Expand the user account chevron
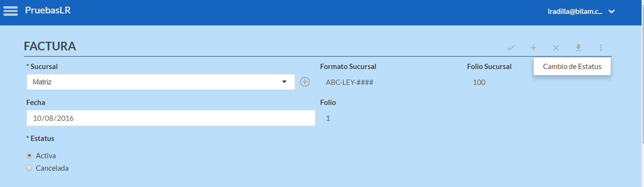Viewport: 644px width, 187px height. click(611, 12)
